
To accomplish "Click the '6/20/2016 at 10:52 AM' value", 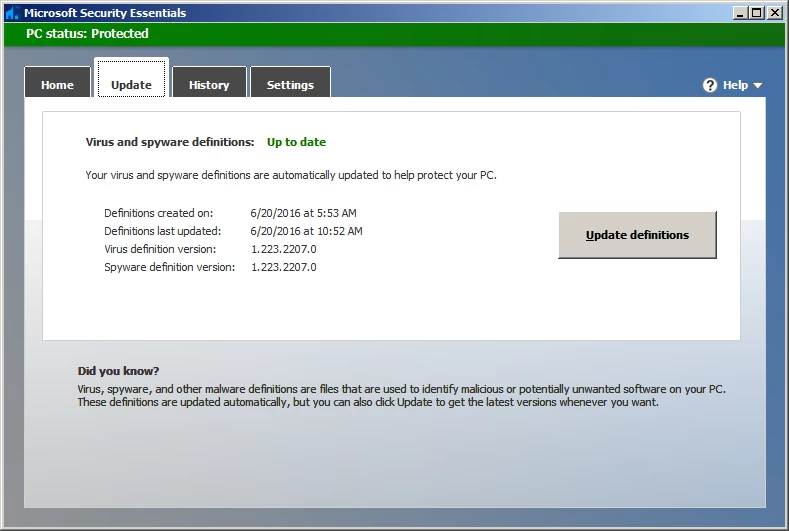I will click(306, 231).
